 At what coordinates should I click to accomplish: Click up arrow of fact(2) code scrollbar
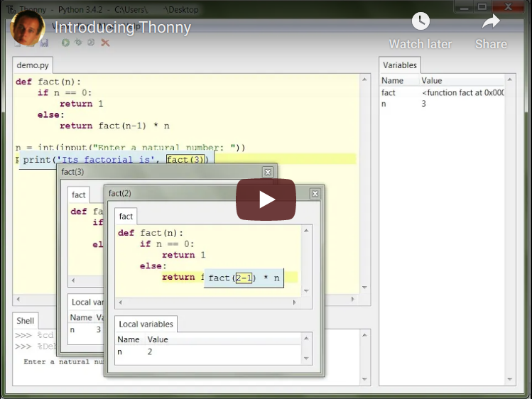pyautogui.click(x=306, y=231)
